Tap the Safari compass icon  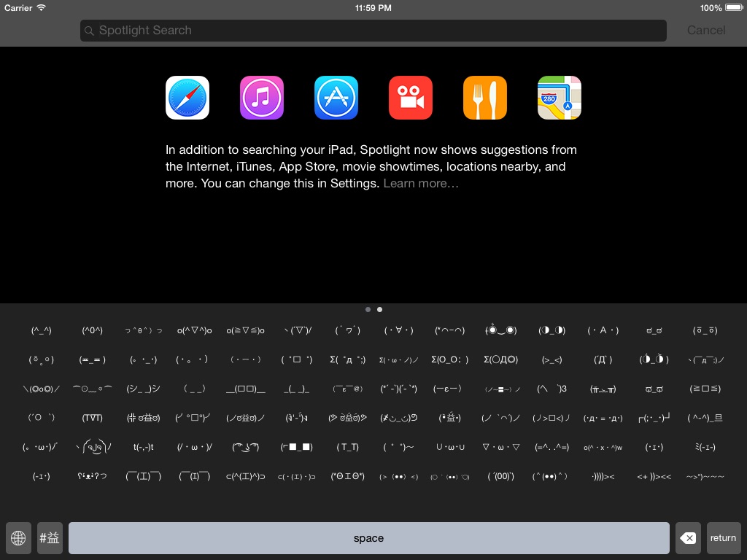point(187,98)
